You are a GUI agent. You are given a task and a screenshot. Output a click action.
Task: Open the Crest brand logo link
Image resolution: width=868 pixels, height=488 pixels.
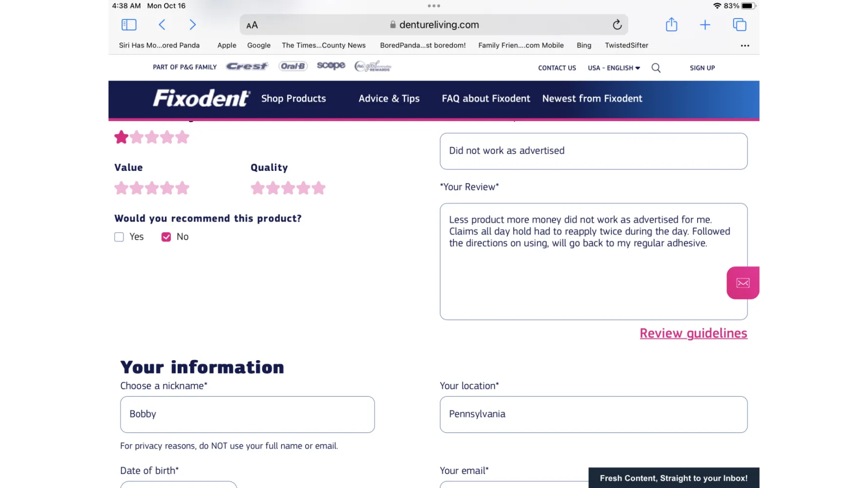(x=247, y=66)
